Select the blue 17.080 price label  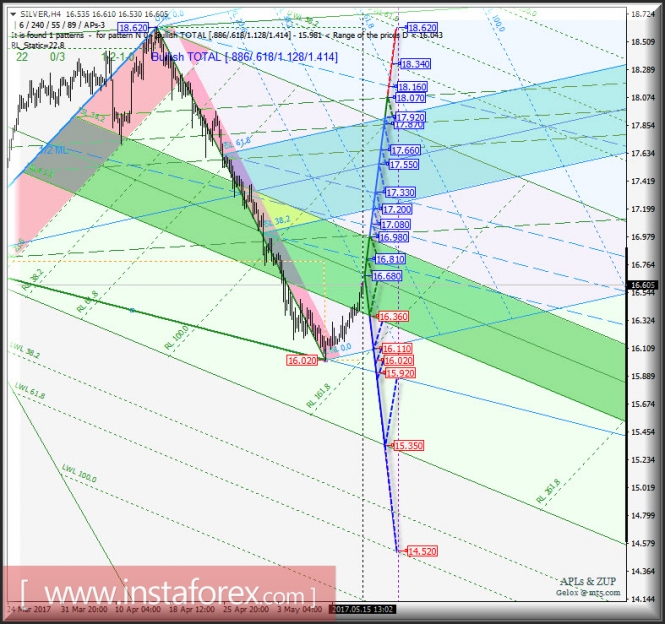click(x=395, y=225)
